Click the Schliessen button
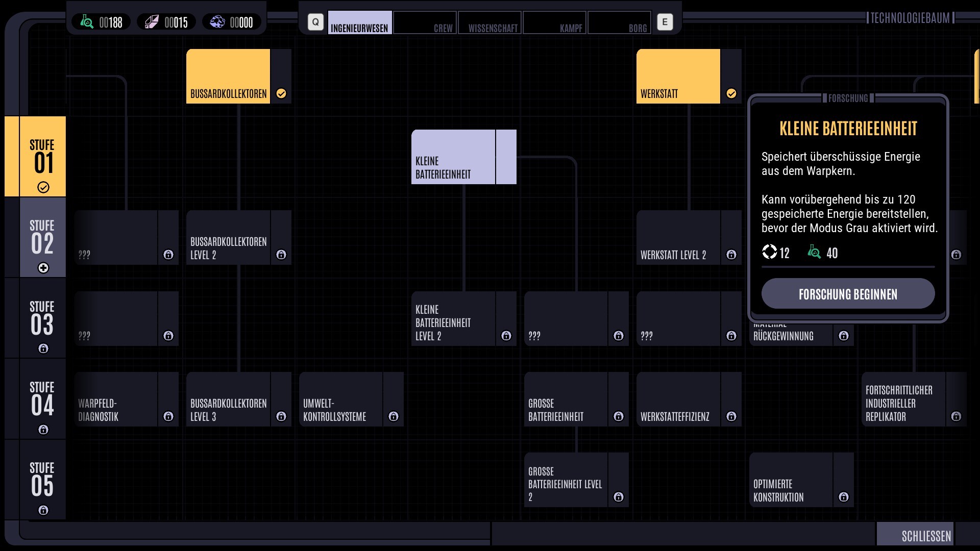 (x=915, y=534)
